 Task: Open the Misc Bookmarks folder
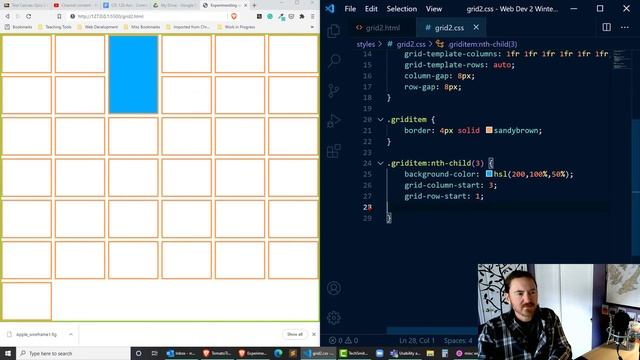tap(142, 27)
